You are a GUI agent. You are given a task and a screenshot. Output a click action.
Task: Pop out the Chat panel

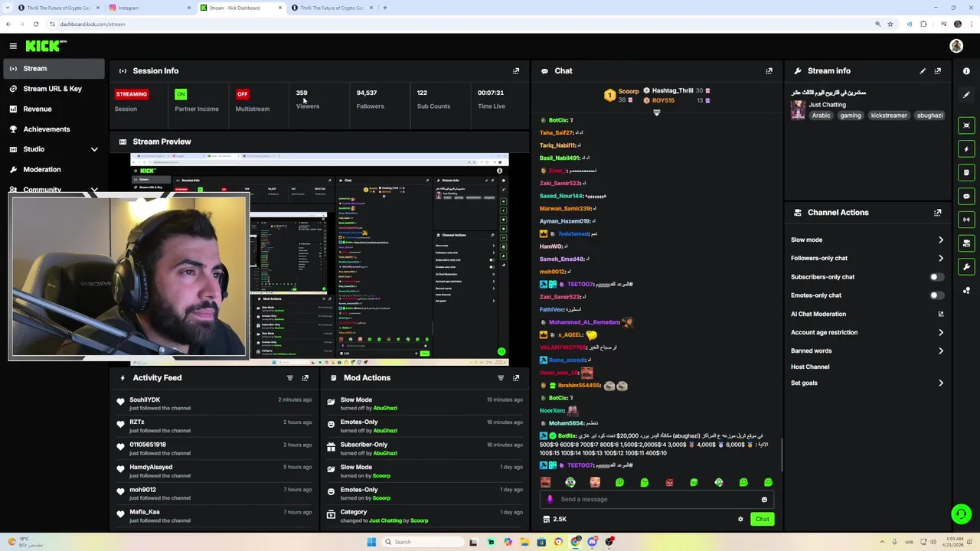pos(769,71)
